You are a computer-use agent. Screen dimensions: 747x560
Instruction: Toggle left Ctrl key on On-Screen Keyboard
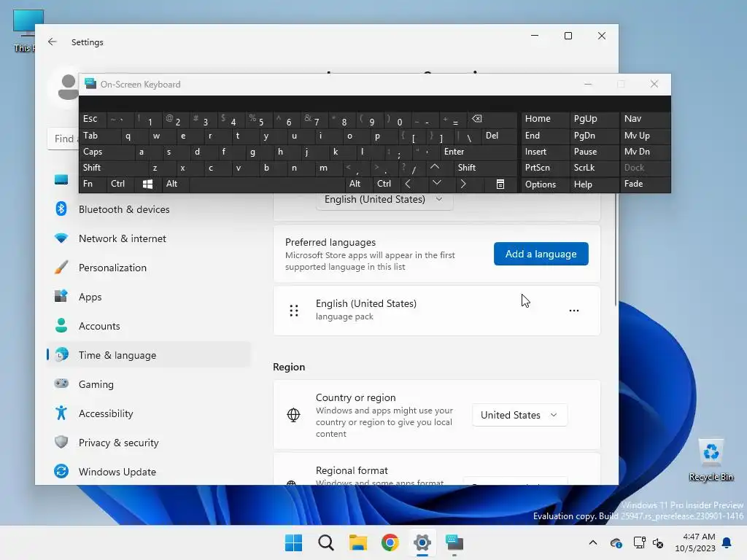click(x=120, y=184)
